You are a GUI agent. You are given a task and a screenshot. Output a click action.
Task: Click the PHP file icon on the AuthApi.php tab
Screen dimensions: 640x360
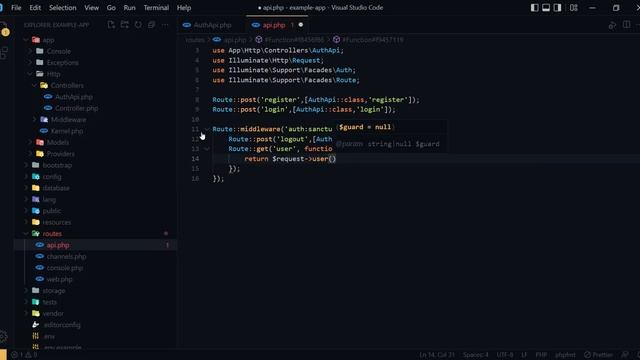point(187,25)
